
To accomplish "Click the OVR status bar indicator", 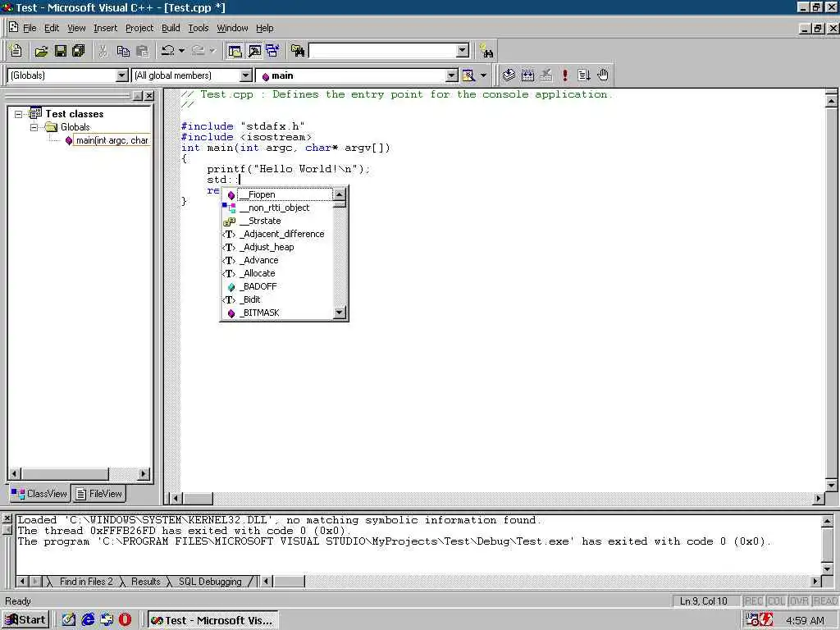I will (x=799, y=601).
